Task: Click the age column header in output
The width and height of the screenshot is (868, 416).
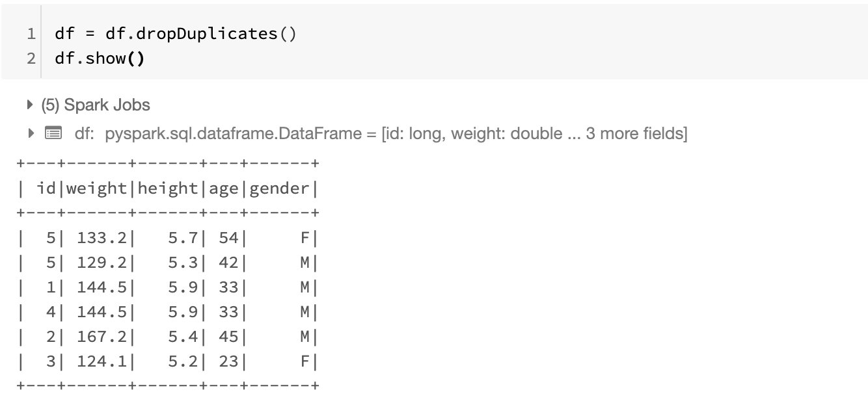Action: pyautogui.click(x=224, y=188)
